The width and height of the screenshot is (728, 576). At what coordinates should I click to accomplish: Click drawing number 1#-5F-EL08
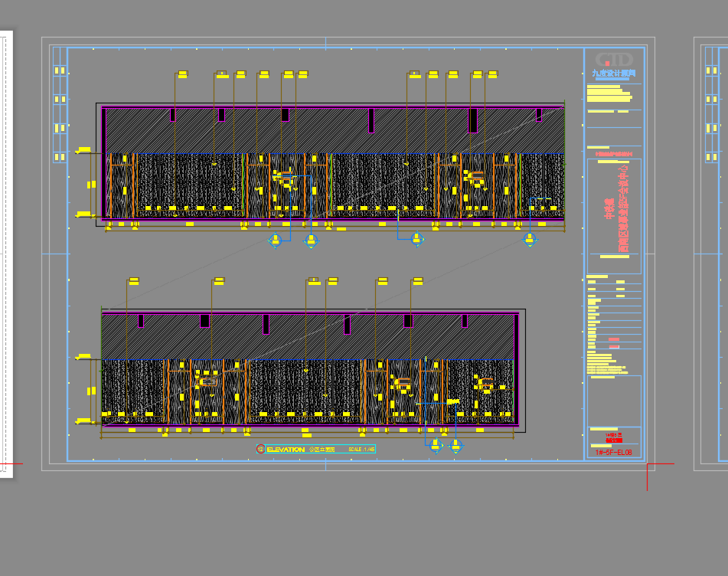pos(613,452)
